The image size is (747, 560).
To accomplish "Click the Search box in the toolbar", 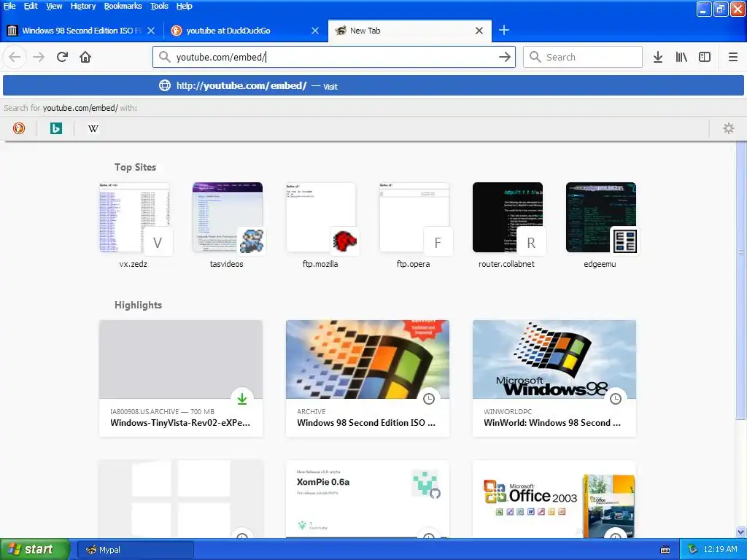I will pos(583,57).
